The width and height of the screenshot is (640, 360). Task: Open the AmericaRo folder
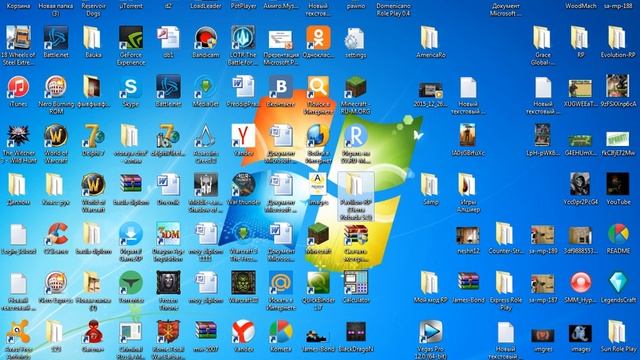[430, 39]
